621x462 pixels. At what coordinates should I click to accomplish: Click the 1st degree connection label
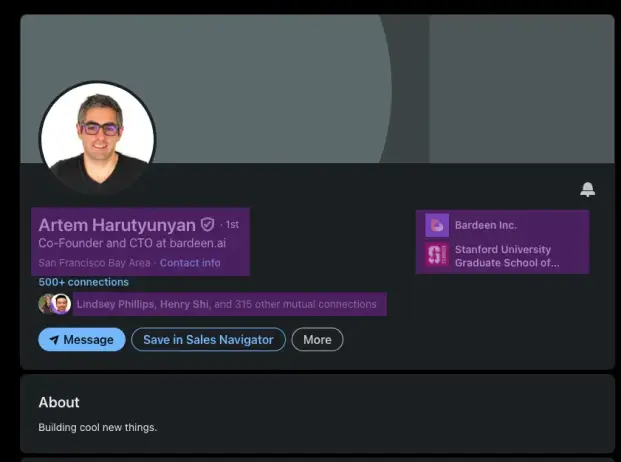(232, 225)
